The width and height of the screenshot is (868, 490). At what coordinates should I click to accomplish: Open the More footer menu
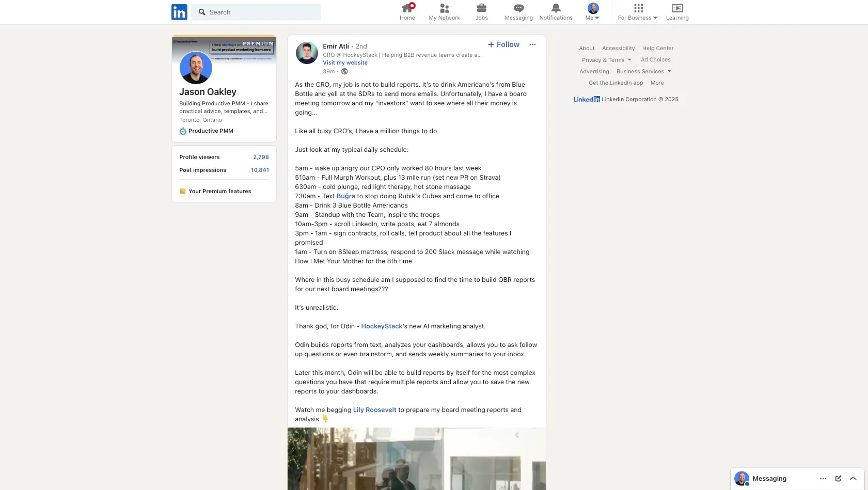657,83
